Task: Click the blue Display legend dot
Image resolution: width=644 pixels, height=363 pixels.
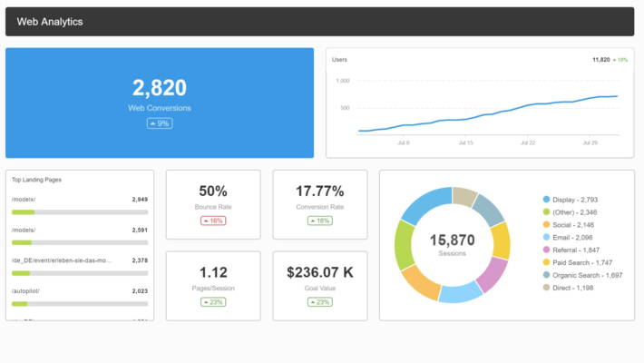Action: click(x=546, y=200)
